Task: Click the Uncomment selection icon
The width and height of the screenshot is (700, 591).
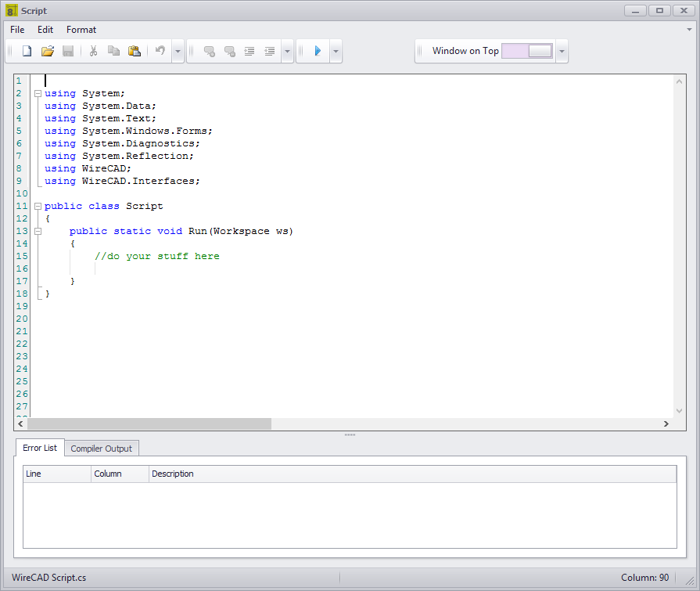Action: [x=229, y=52]
